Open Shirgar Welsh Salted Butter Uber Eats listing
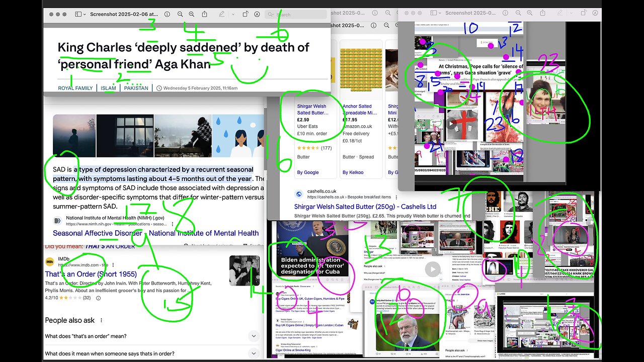 tap(312, 110)
